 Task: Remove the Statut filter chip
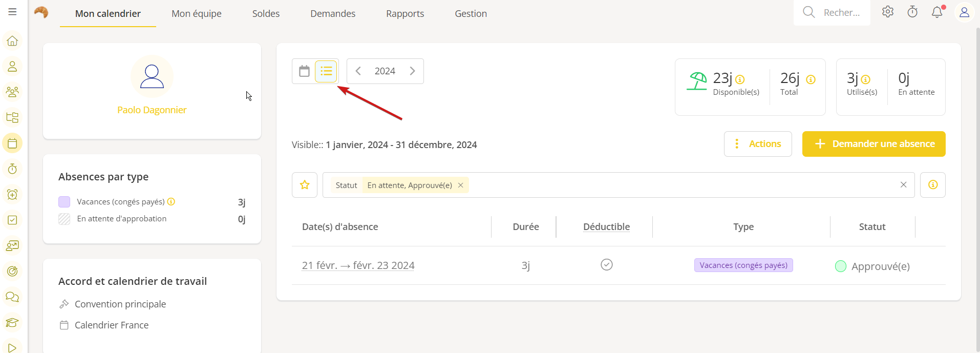(x=461, y=185)
